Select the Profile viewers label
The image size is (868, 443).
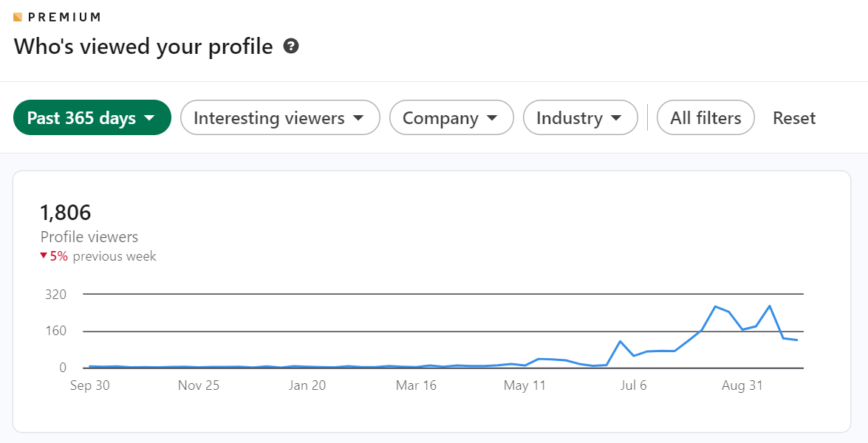coord(89,237)
